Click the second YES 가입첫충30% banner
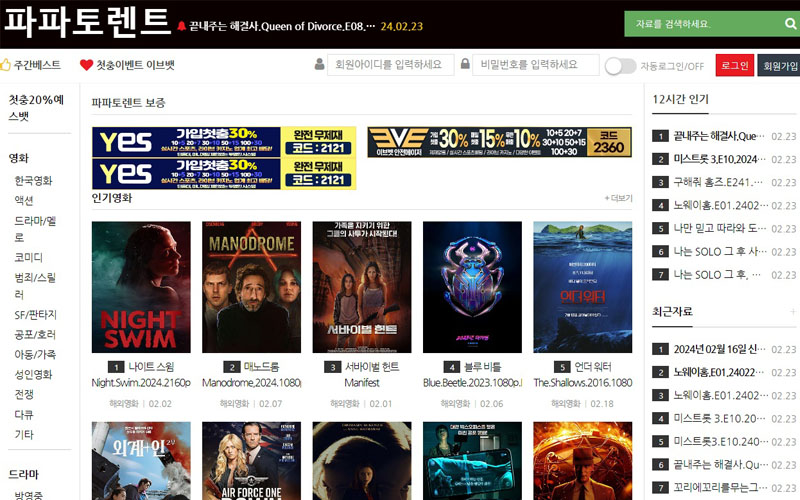 click(224, 173)
